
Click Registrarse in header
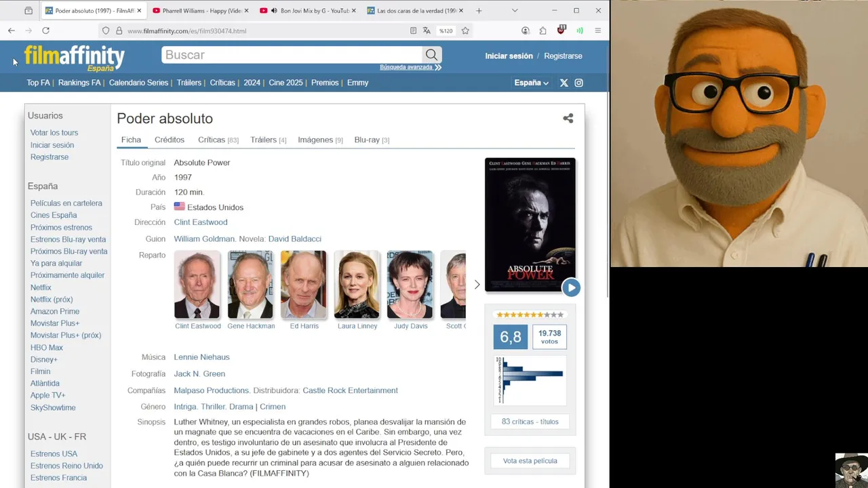point(563,56)
